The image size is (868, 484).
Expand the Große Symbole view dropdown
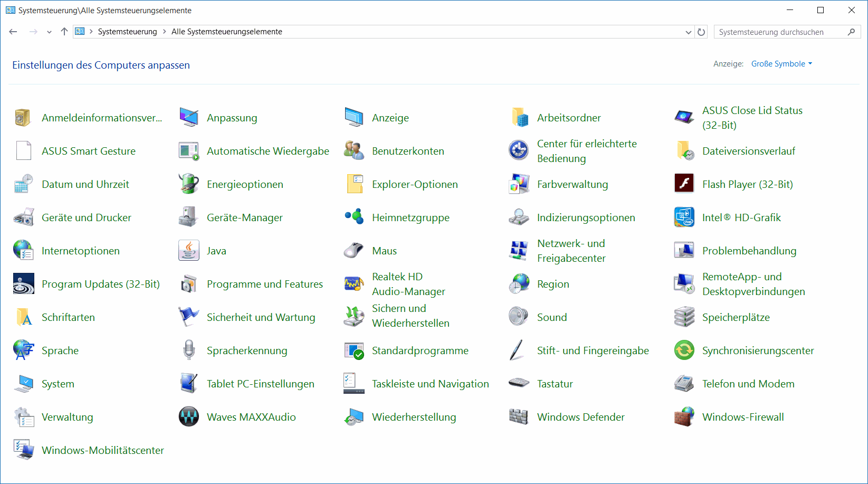pyautogui.click(x=781, y=64)
